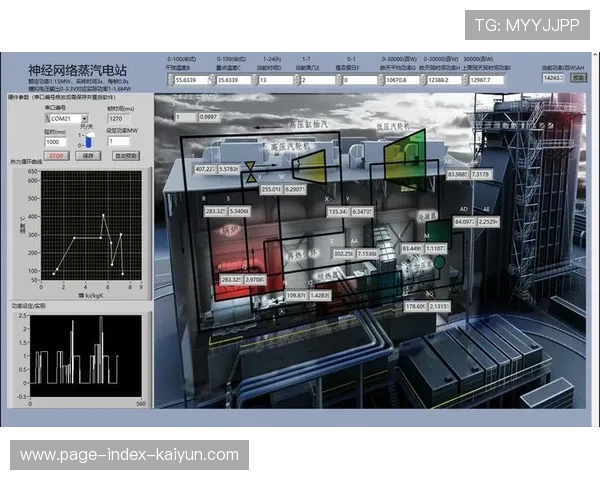Click the green low-pressure turbine symbol
This screenshot has height=480, width=600.
click(405, 151)
